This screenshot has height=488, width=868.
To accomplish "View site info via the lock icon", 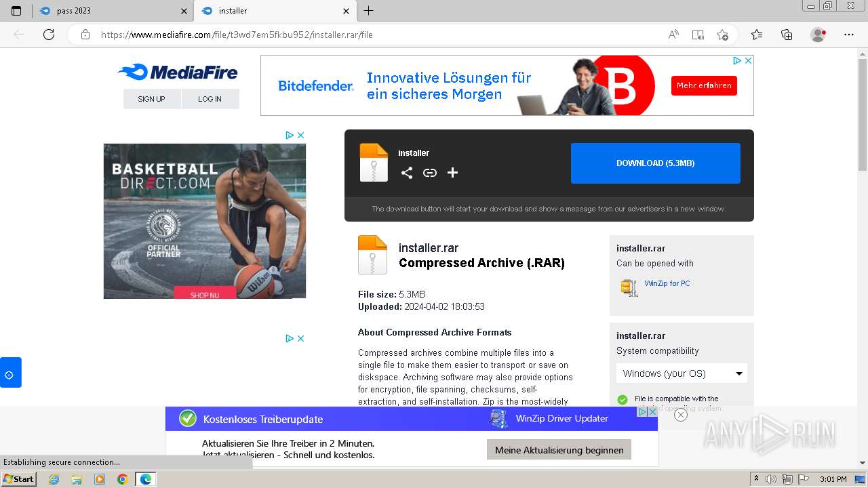I will point(85,35).
